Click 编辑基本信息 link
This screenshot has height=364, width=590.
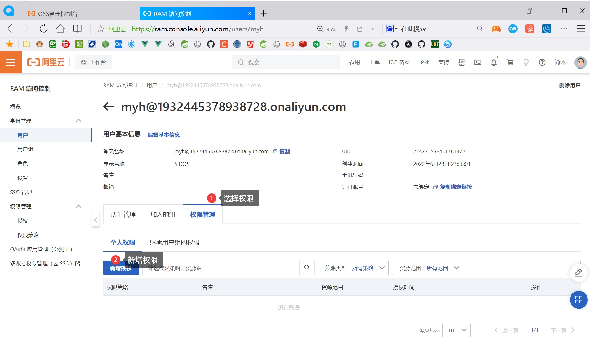click(x=163, y=135)
